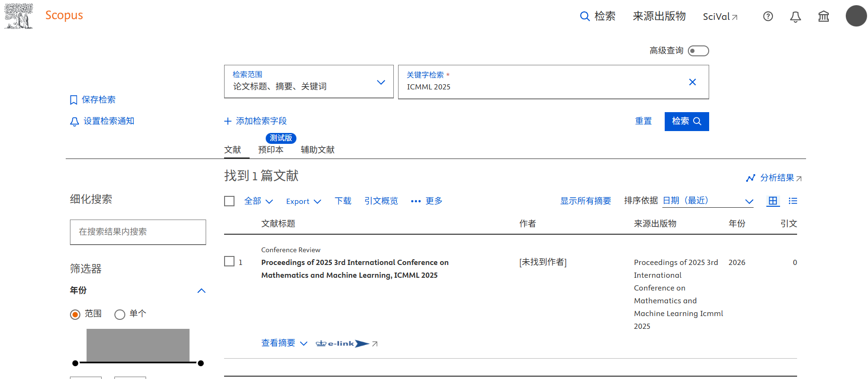
Task: Click the help question mark icon
Action: click(768, 17)
